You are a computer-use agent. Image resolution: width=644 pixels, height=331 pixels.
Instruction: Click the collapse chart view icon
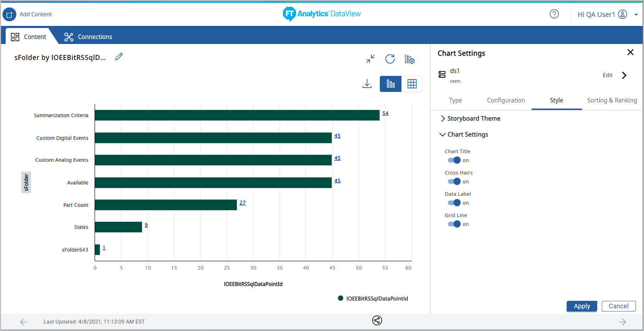pyautogui.click(x=370, y=59)
